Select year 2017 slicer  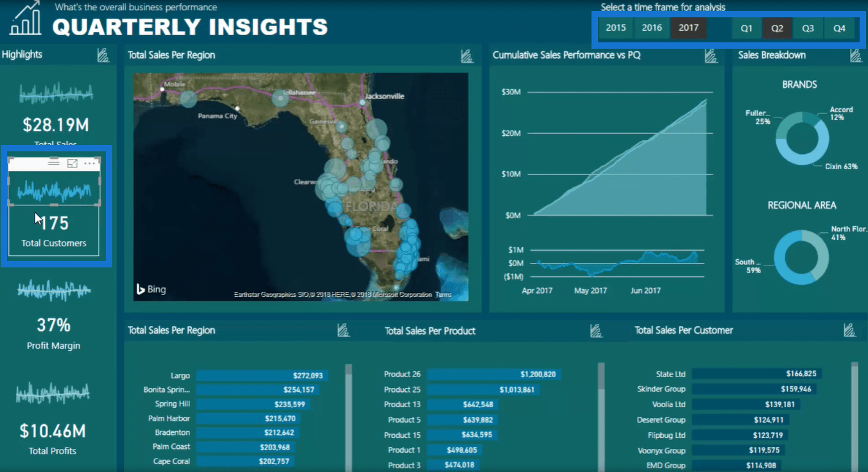click(x=688, y=28)
